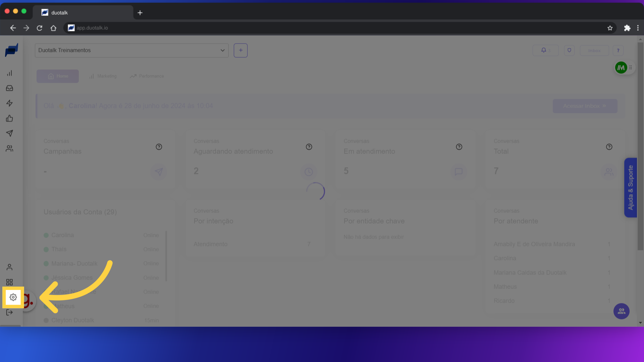Click the bar chart dashboard icon in sidebar
The width and height of the screenshot is (644, 362).
tap(9, 73)
